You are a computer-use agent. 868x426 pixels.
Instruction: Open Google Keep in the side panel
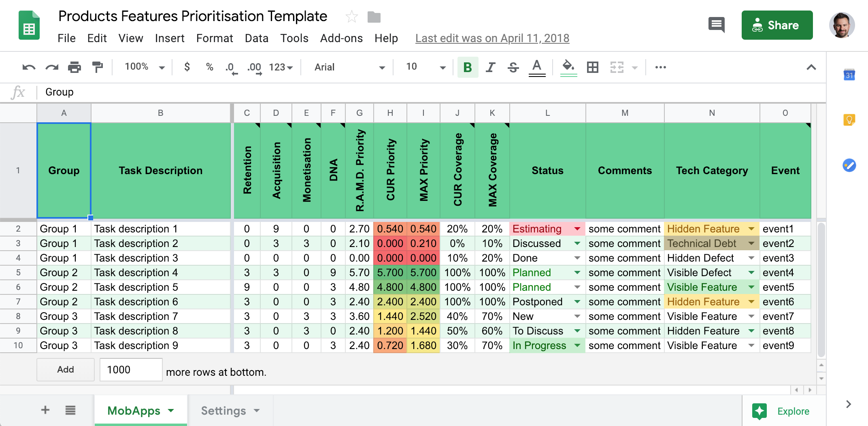click(x=849, y=120)
